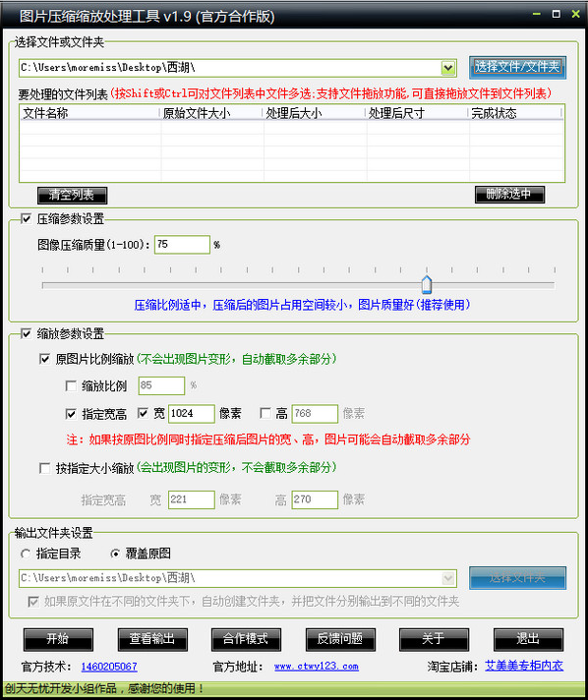This screenshot has width=588, height=700.
Task: Click the 删除选中 button
Action: coord(509,195)
